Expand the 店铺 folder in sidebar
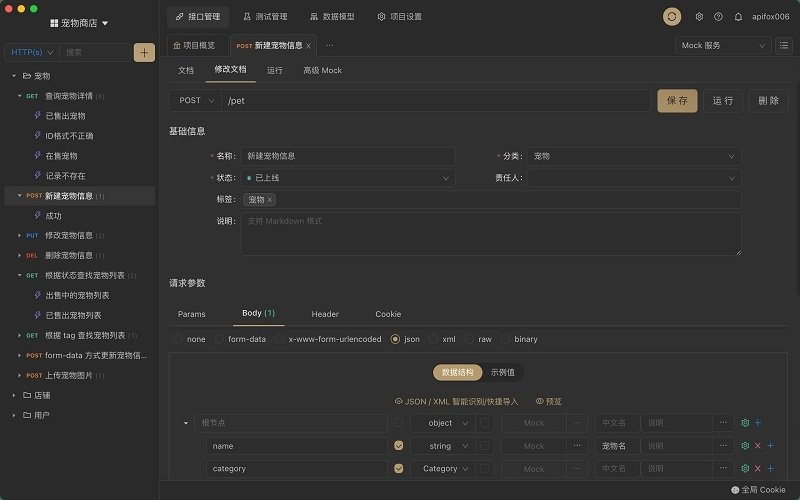This screenshot has height=500, width=800. coord(14,395)
